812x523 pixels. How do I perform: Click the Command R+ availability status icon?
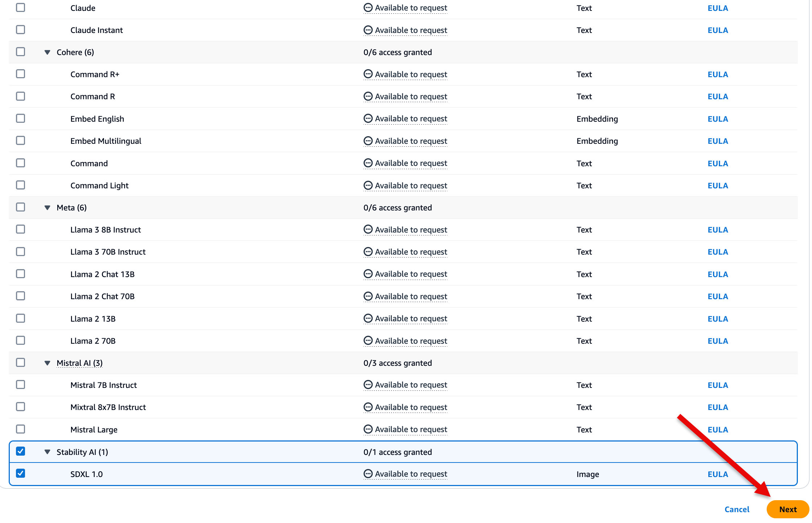click(368, 74)
